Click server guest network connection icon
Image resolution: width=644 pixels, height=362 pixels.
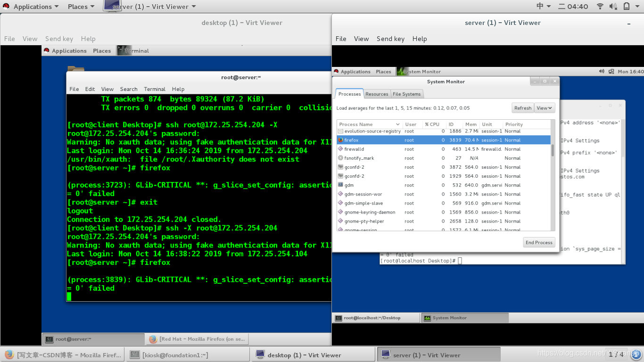(611, 72)
